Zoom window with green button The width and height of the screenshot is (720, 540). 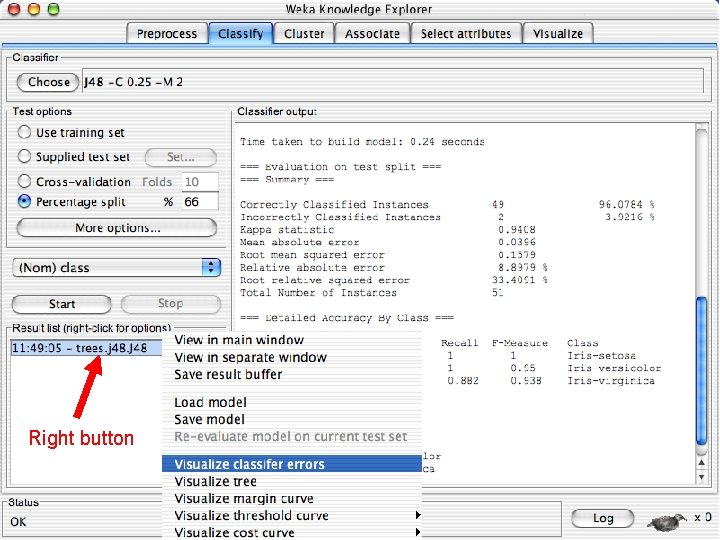[x=54, y=9]
